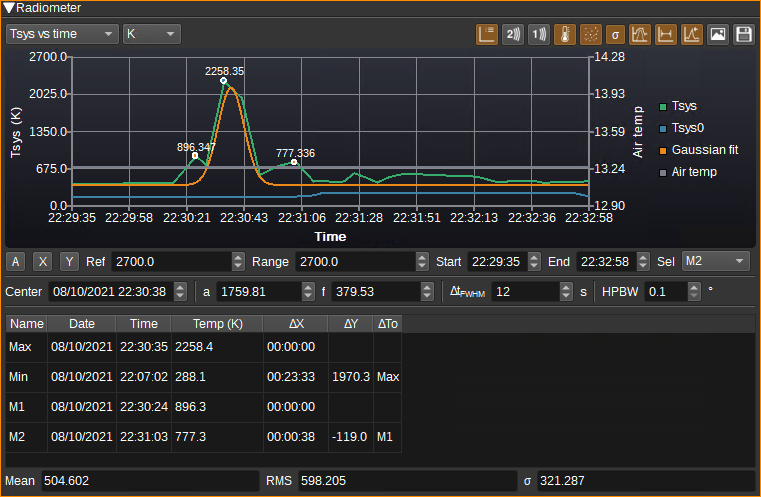
Task: Click the Center date-time field
Action: [111, 292]
